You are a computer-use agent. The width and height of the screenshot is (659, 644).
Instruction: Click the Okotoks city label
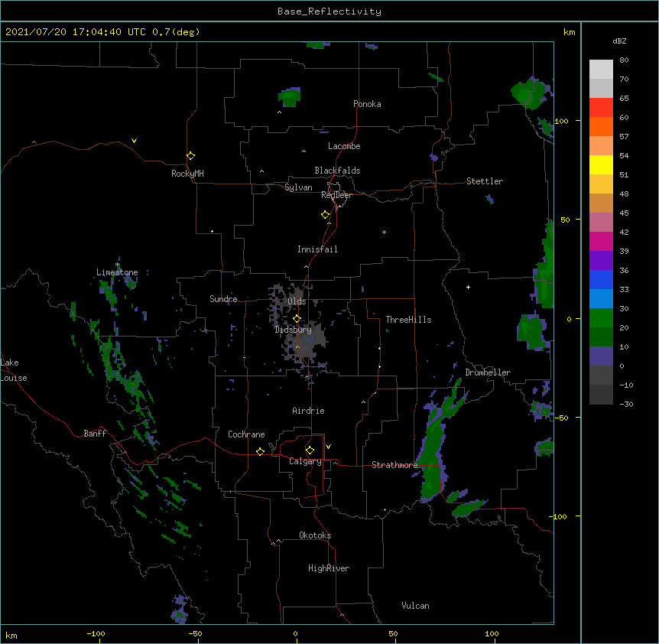point(315,535)
